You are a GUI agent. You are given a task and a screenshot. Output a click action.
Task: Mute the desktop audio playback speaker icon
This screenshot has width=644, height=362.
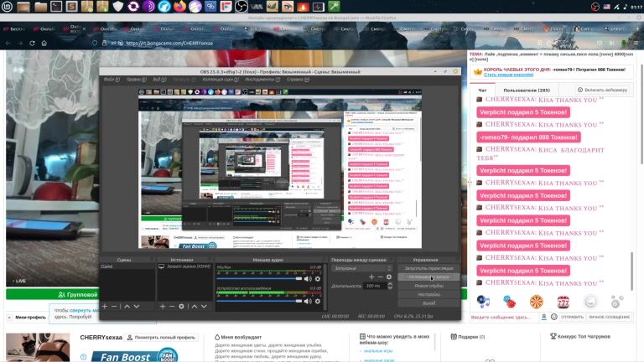[x=307, y=300]
